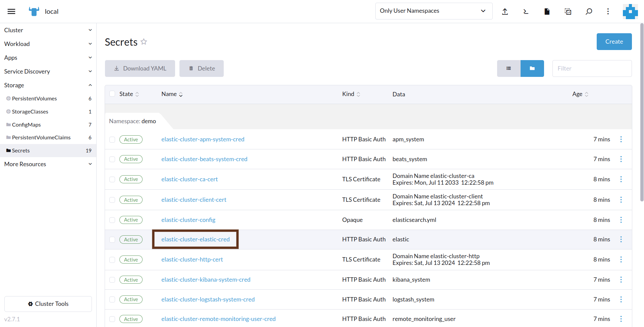Open the hamburger navigation menu

[11, 11]
